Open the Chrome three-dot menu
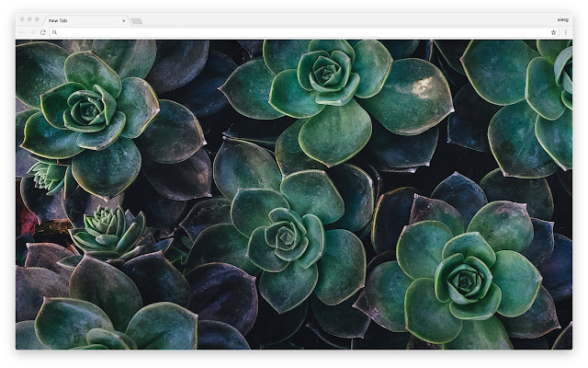Screen dimensions: 588x368 tap(566, 33)
